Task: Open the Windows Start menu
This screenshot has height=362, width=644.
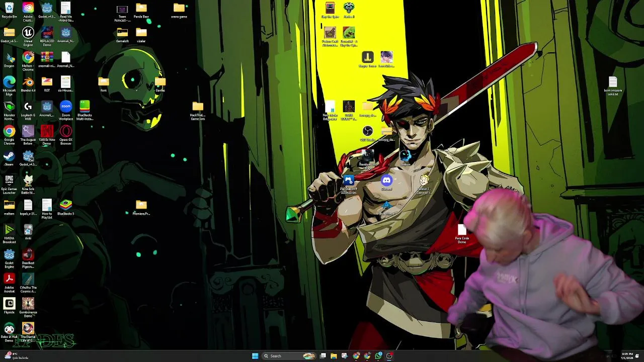Action: point(255,356)
